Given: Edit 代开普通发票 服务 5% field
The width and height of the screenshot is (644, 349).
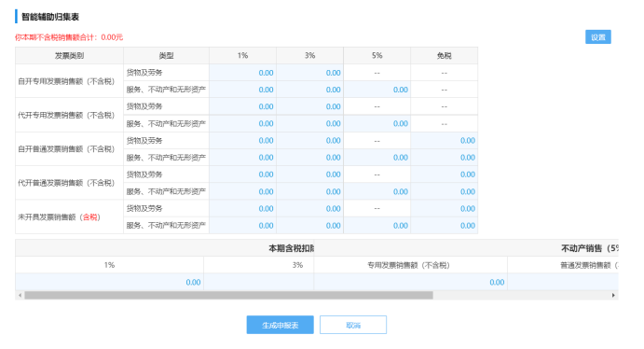Looking at the screenshot, I should (377, 191).
